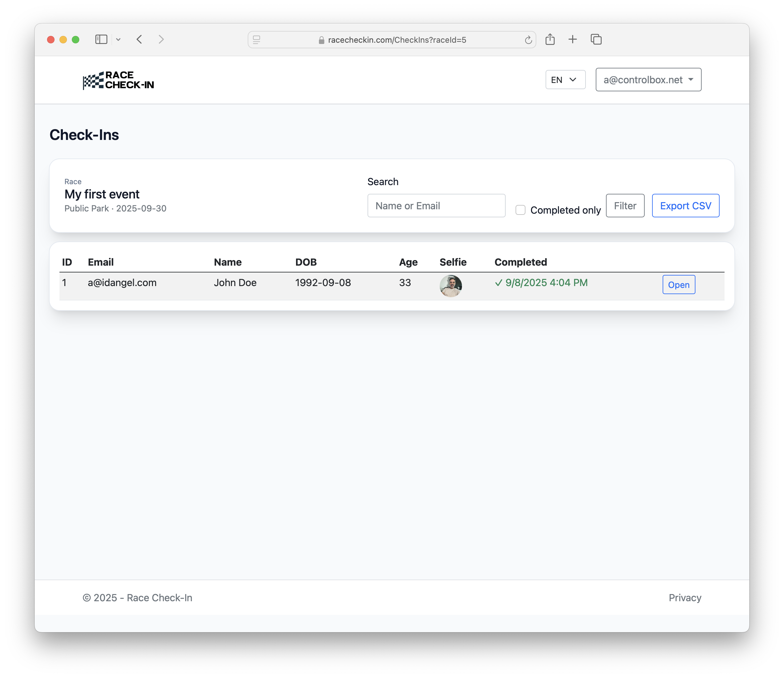Click the Export CSV button
Image resolution: width=784 pixels, height=678 pixels.
(685, 206)
